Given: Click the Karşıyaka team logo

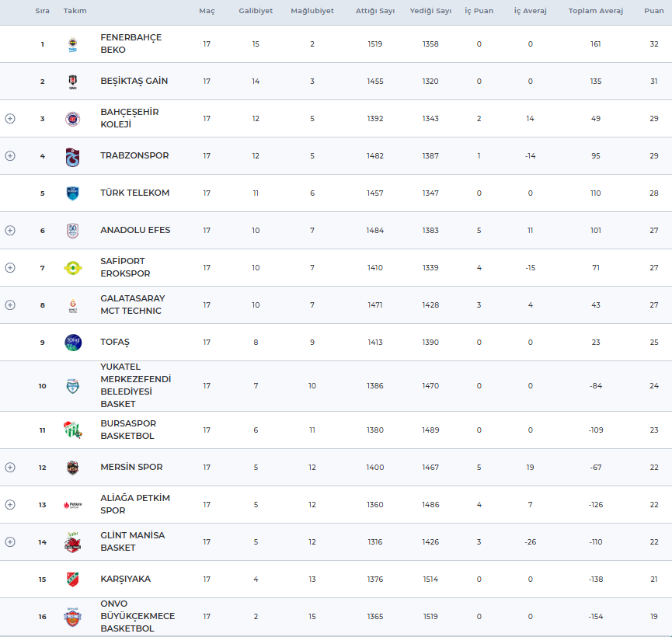Looking at the screenshot, I should click(x=72, y=580).
